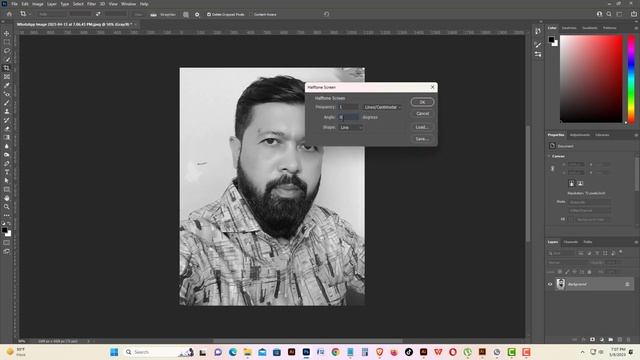Click Save... in Halftone Screen dialog

[422, 139]
